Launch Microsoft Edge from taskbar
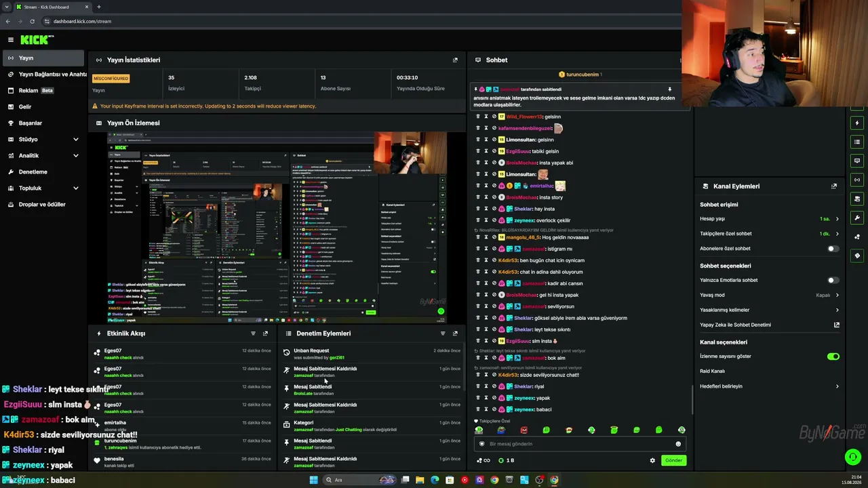 [x=435, y=480]
